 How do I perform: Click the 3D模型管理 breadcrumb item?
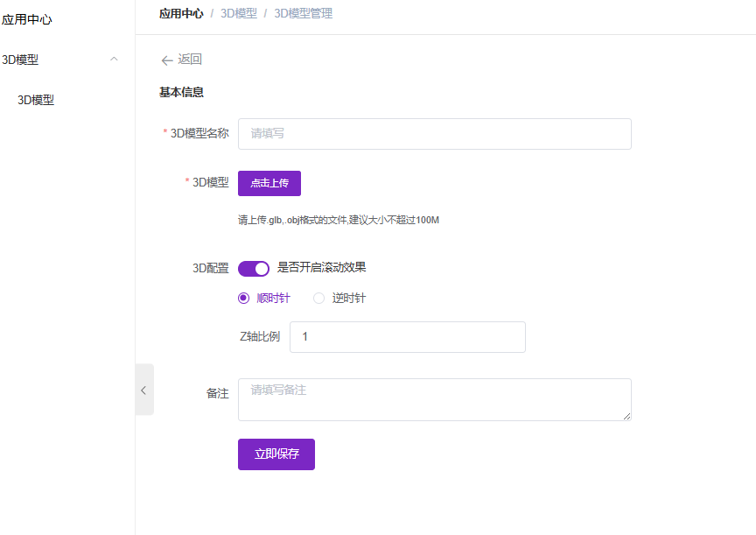(x=303, y=13)
